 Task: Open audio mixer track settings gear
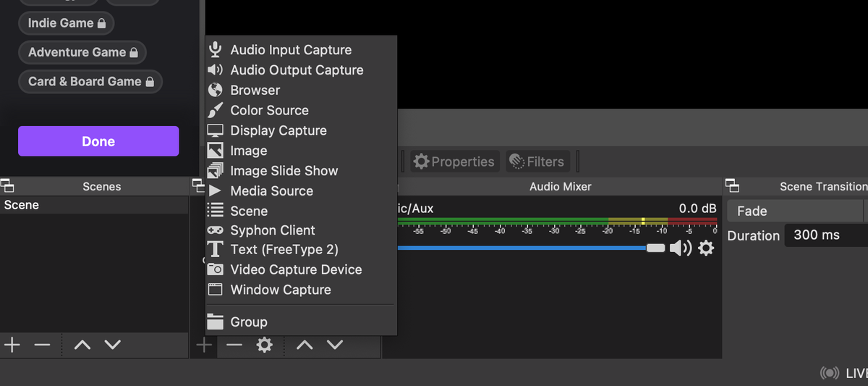coord(706,248)
